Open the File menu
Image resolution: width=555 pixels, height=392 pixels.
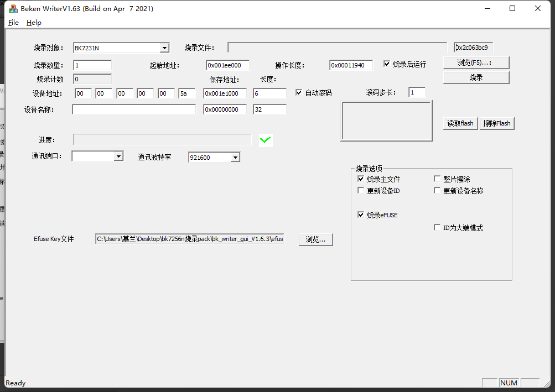coord(13,23)
